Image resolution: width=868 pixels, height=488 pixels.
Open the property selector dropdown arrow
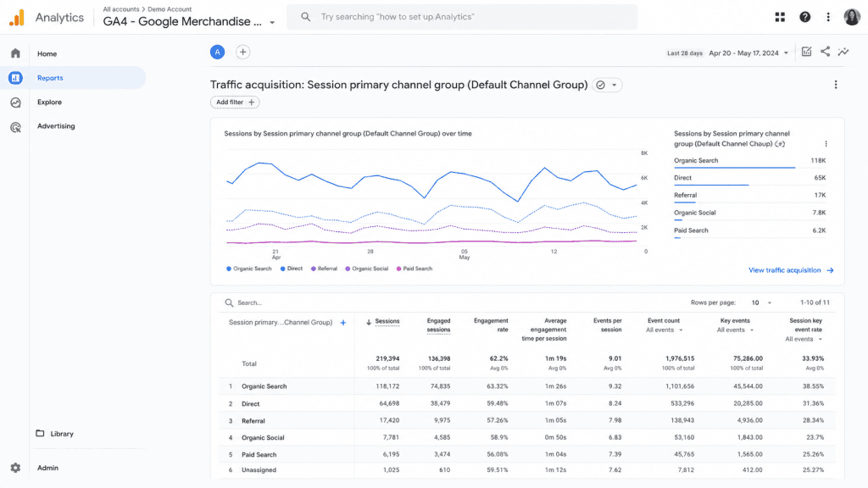[x=272, y=23]
